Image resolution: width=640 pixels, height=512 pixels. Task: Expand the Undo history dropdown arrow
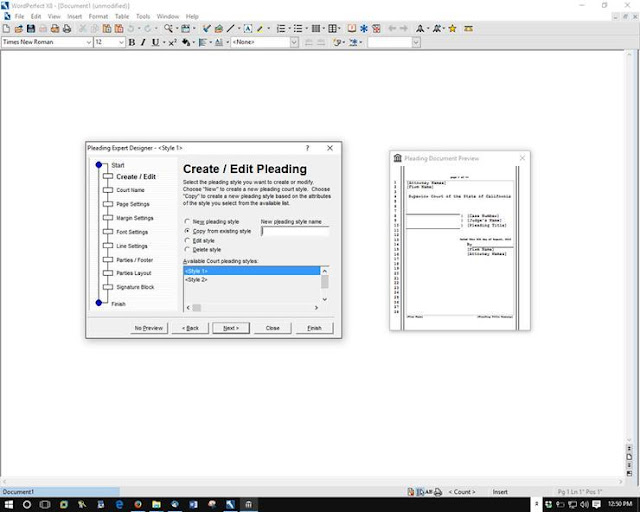click(x=139, y=29)
